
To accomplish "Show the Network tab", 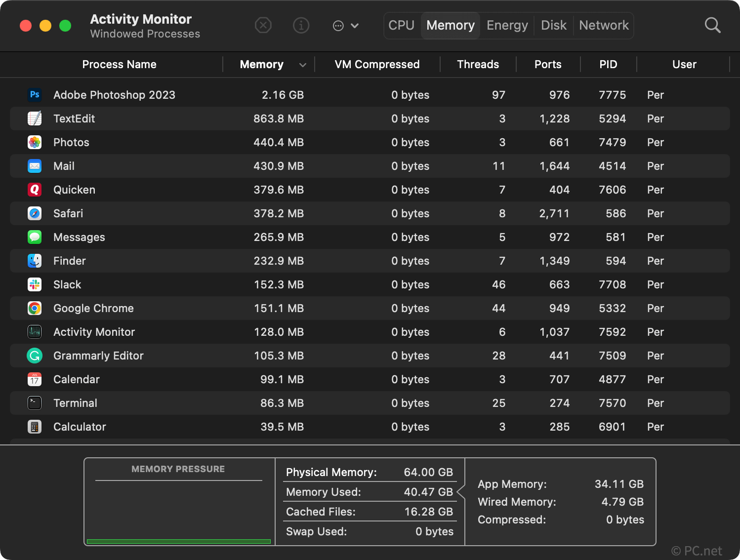I will click(x=604, y=25).
